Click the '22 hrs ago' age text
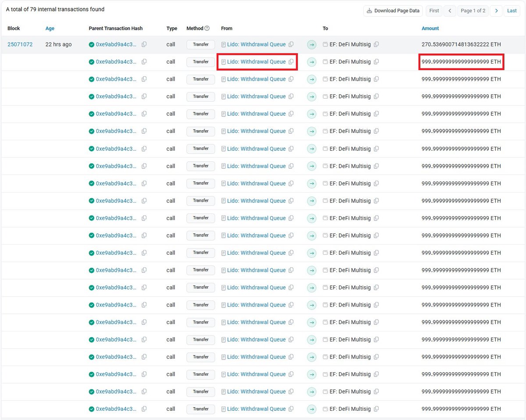The height and width of the screenshot is (420, 526). pos(59,44)
